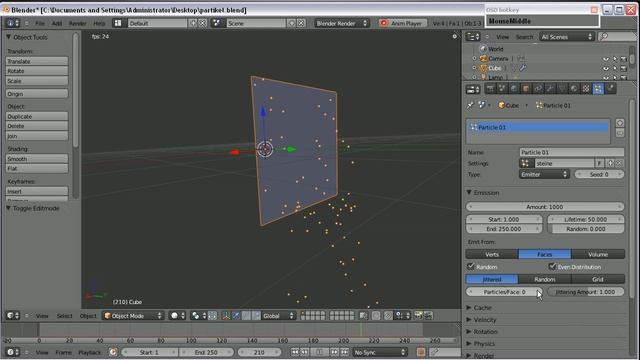Viewport: 640px width, 360px height.
Task: Click the Insert keyframe button
Action: point(37,191)
